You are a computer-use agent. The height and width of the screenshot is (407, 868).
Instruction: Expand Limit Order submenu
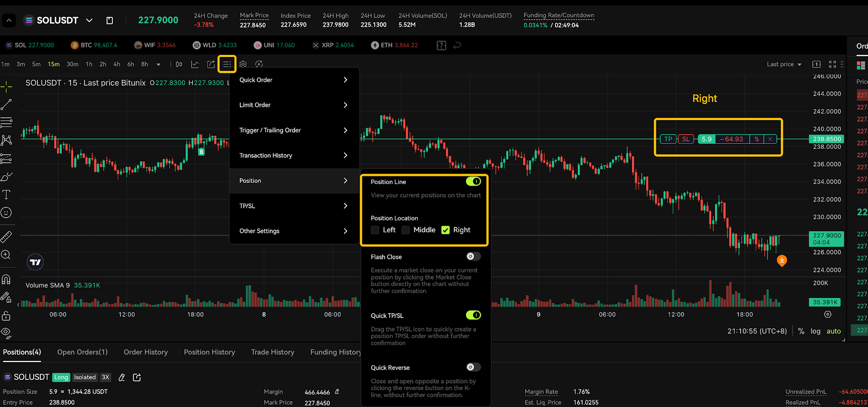point(295,105)
